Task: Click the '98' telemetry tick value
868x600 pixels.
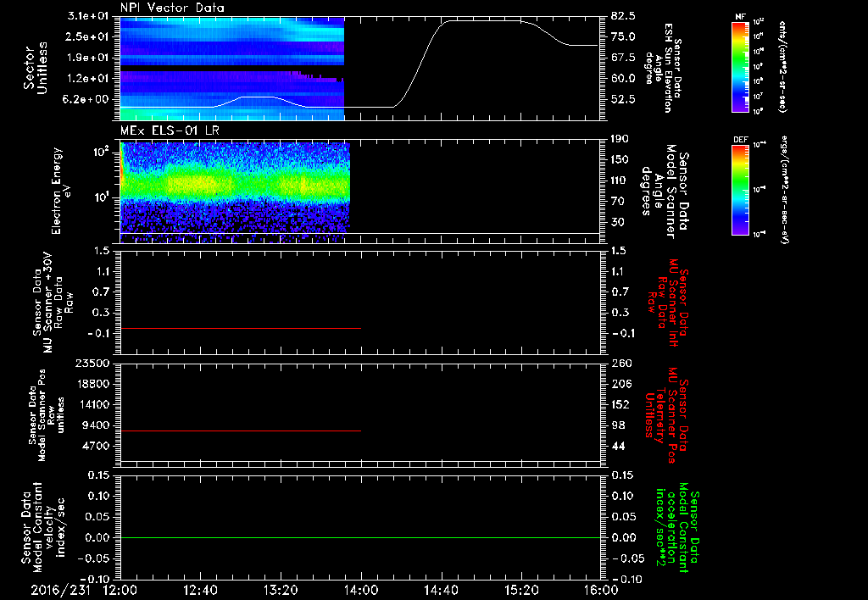Action: click(x=618, y=425)
